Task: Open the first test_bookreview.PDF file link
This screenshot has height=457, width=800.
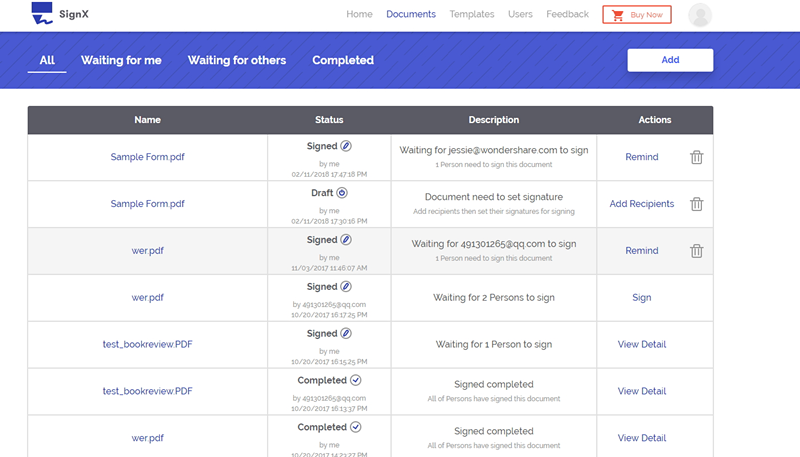Action: [x=147, y=344]
